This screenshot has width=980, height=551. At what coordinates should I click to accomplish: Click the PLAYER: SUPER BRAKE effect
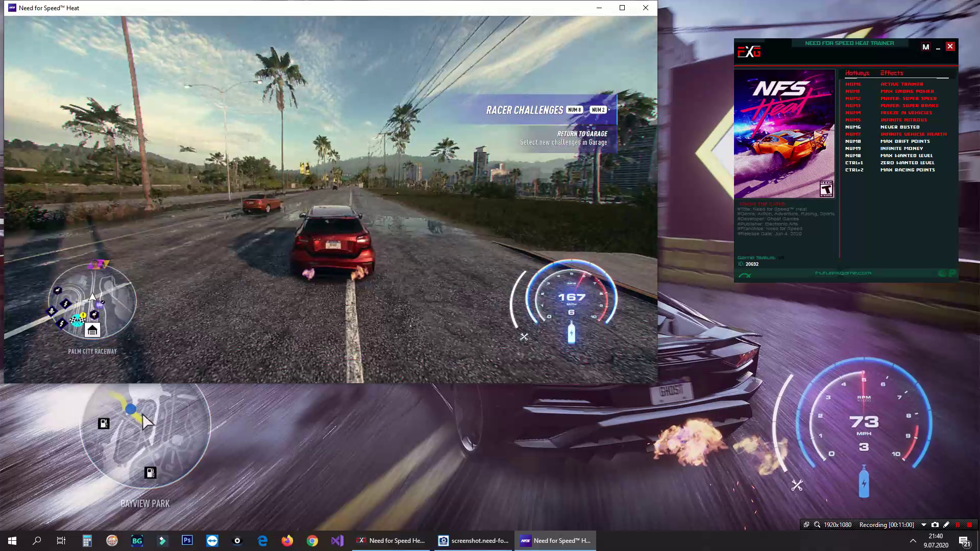909,106
